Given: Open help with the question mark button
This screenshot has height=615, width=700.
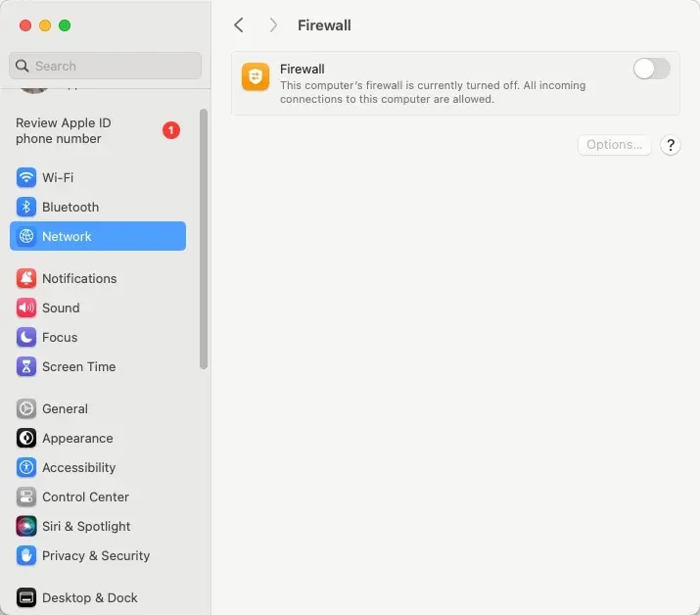Looking at the screenshot, I should coord(670,145).
